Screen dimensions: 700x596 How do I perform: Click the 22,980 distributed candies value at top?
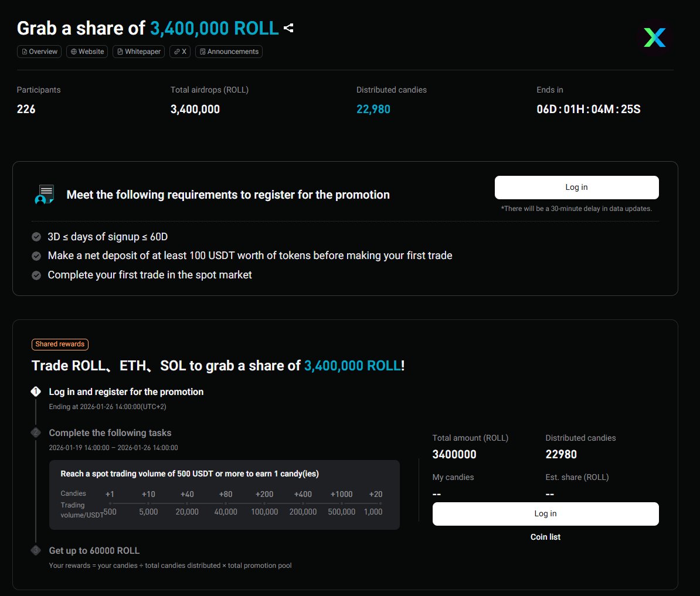tap(373, 110)
